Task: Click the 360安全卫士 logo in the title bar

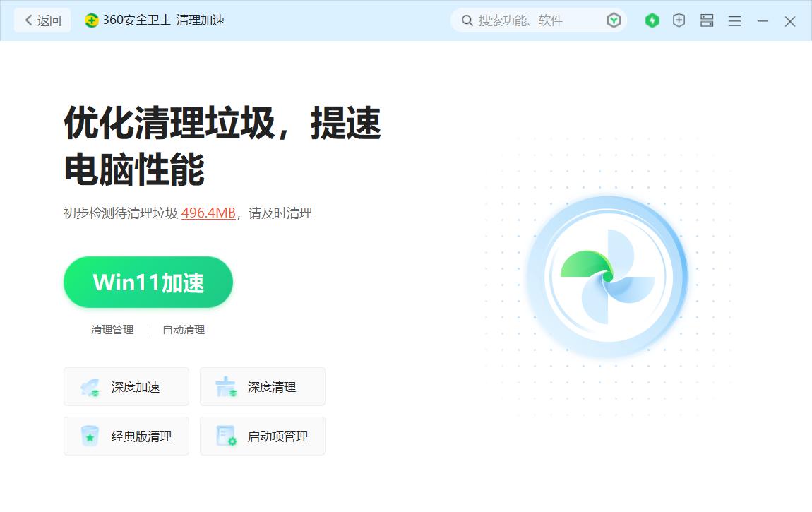Action: 90,20
